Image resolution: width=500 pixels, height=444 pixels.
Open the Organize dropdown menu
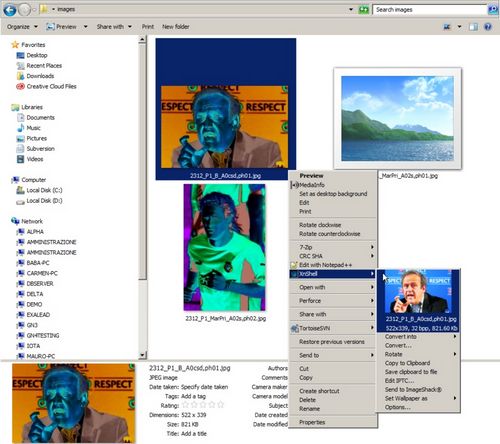click(22, 27)
